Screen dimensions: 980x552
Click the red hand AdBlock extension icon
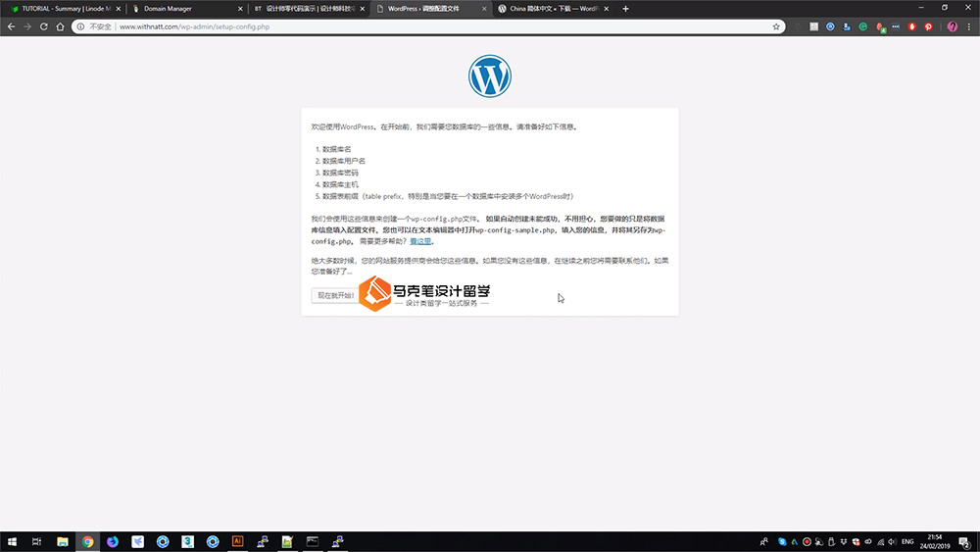point(911,26)
